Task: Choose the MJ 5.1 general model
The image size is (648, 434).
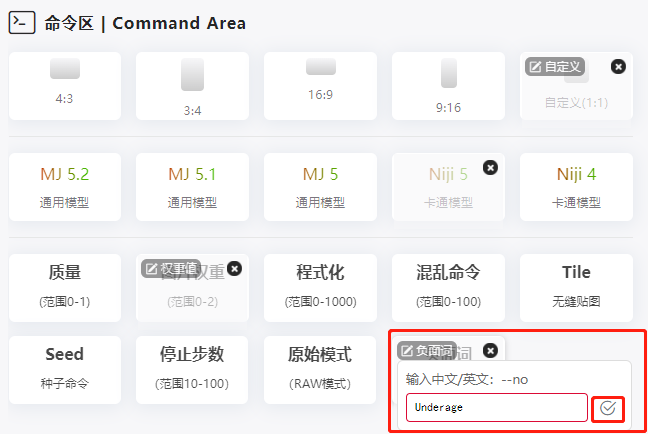Action: coord(192,186)
